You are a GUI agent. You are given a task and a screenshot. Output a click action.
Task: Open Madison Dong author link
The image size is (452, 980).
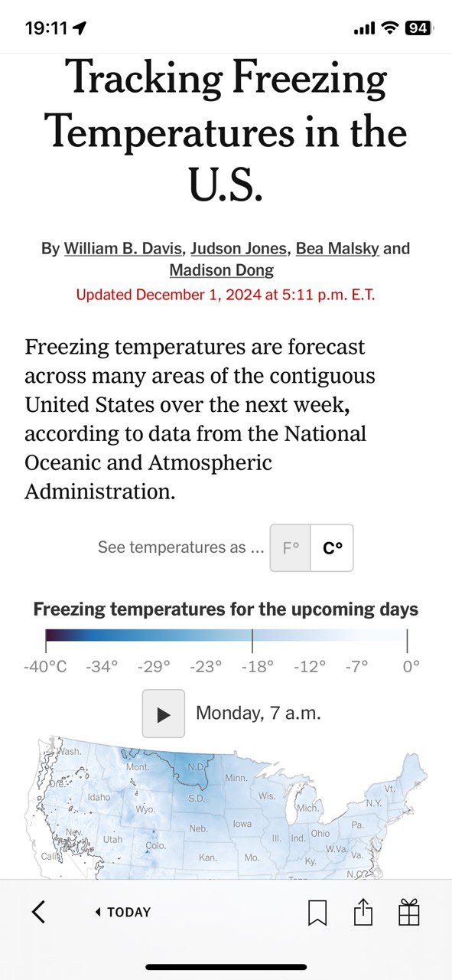[x=221, y=270]
